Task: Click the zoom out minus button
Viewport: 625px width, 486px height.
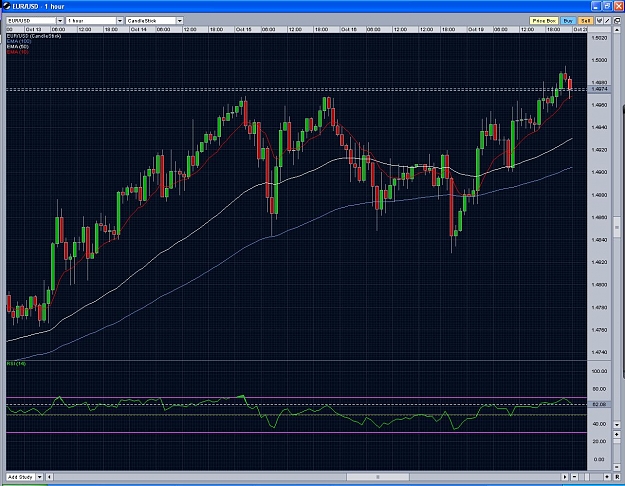Action: [574, 477]
